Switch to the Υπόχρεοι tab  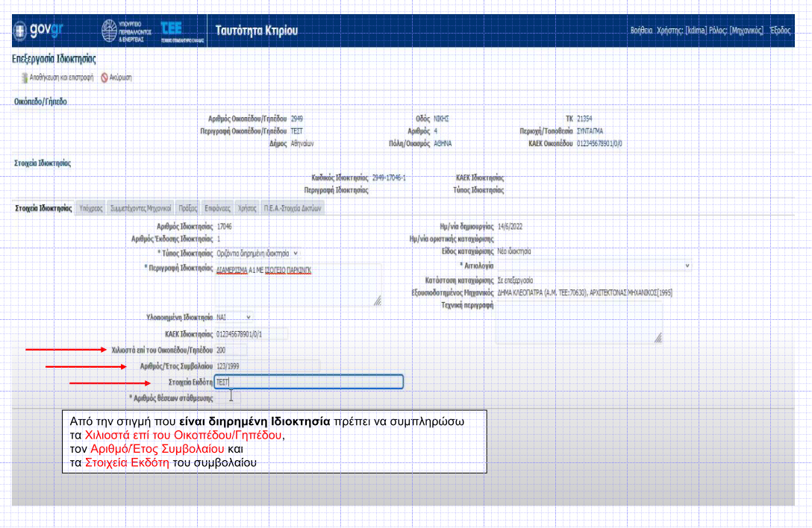[90, 208]
